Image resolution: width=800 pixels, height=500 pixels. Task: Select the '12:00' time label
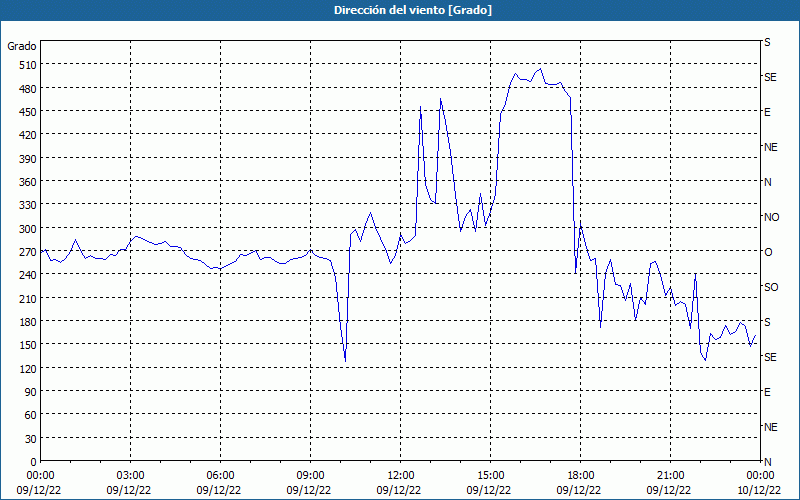(x=401, y=476)
